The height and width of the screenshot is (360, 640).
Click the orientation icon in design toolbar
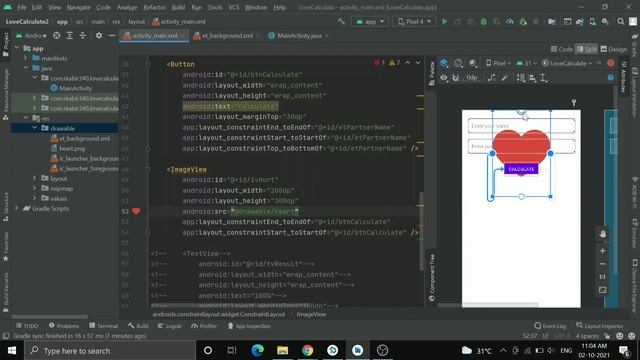pyautogui.click(x=458, y=63)
